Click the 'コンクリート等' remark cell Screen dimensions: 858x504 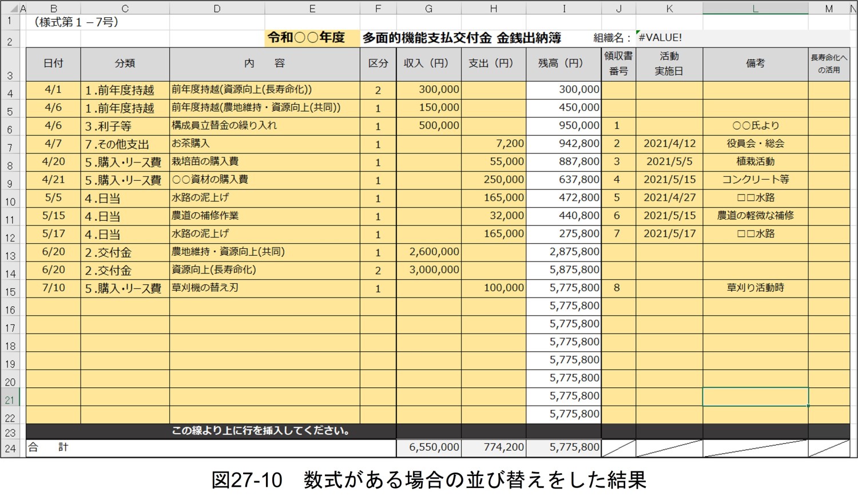(x=755, y=180)
